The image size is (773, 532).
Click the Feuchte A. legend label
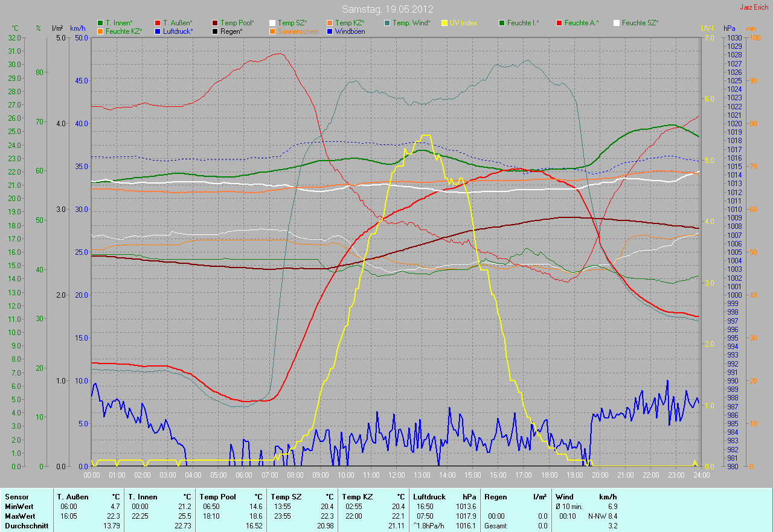click(x=582, y=23)
